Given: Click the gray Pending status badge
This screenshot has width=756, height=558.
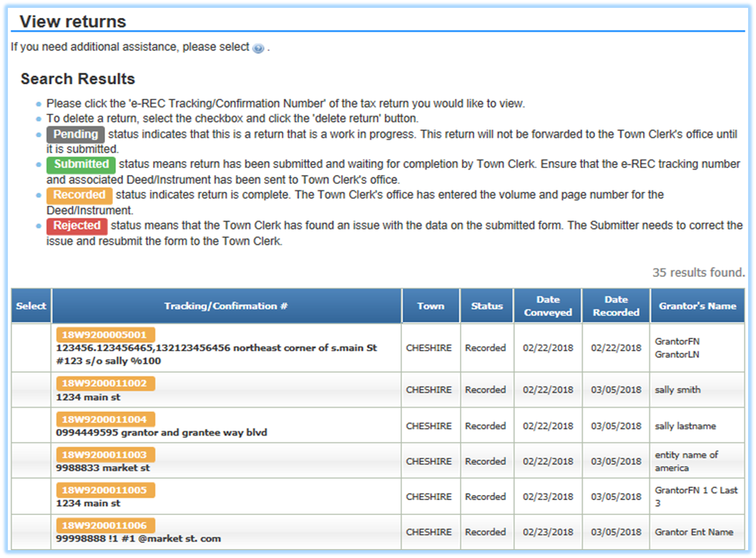Looking at the screenshot, I should (x=76, y=134).
